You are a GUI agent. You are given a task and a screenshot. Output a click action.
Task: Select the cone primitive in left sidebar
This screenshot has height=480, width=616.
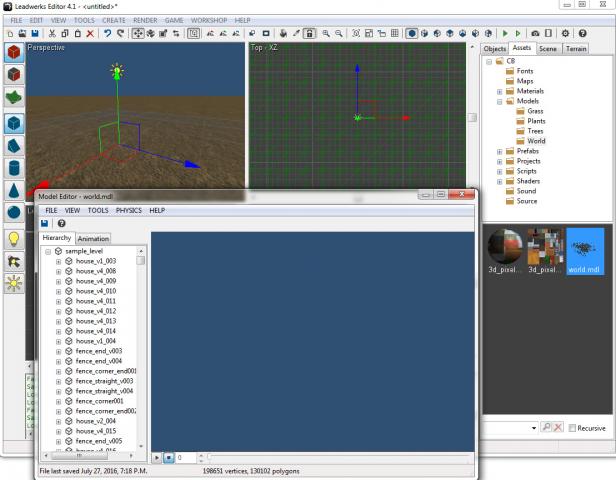pyautogui.click(x=15, y=189)
